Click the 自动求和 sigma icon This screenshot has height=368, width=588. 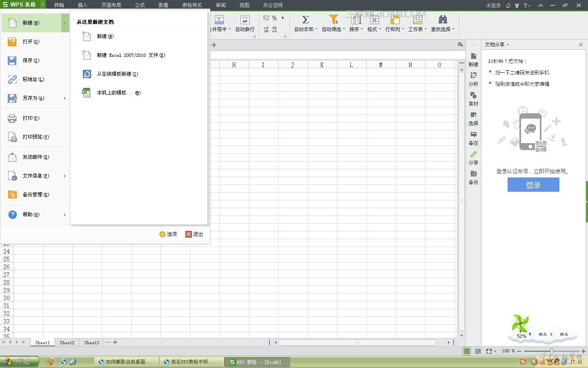[305, 19]
